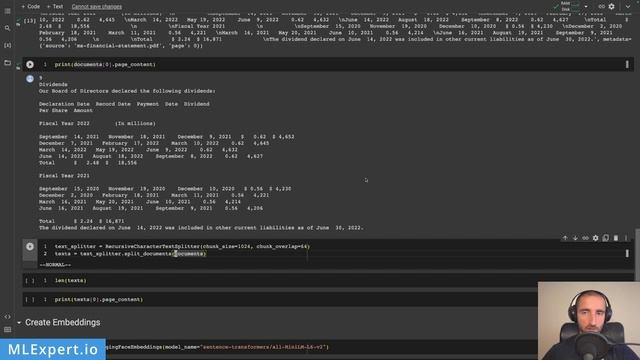The height and width of the screenshot is (360, 640).
Task: Open the variables {x} sidebar panel
Action: coord(7,45)
